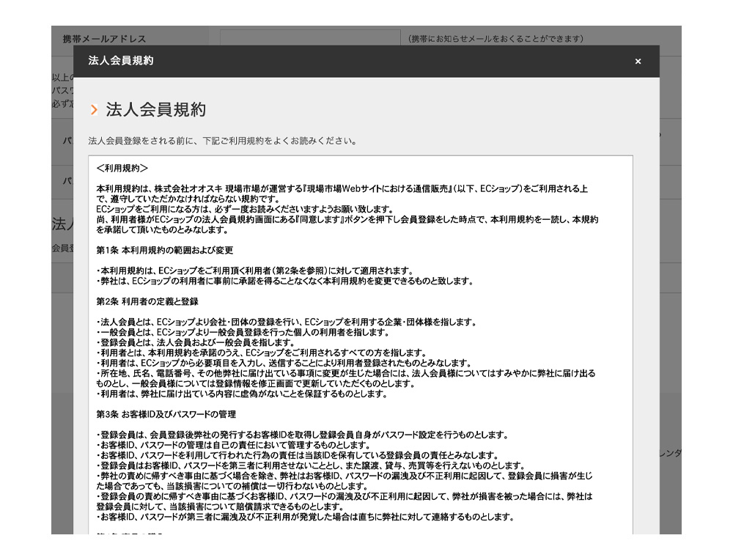Screen dimensions: 733x560
Task: Close the 法人会員規約 dialog with the × button
Action: [638, 62]
